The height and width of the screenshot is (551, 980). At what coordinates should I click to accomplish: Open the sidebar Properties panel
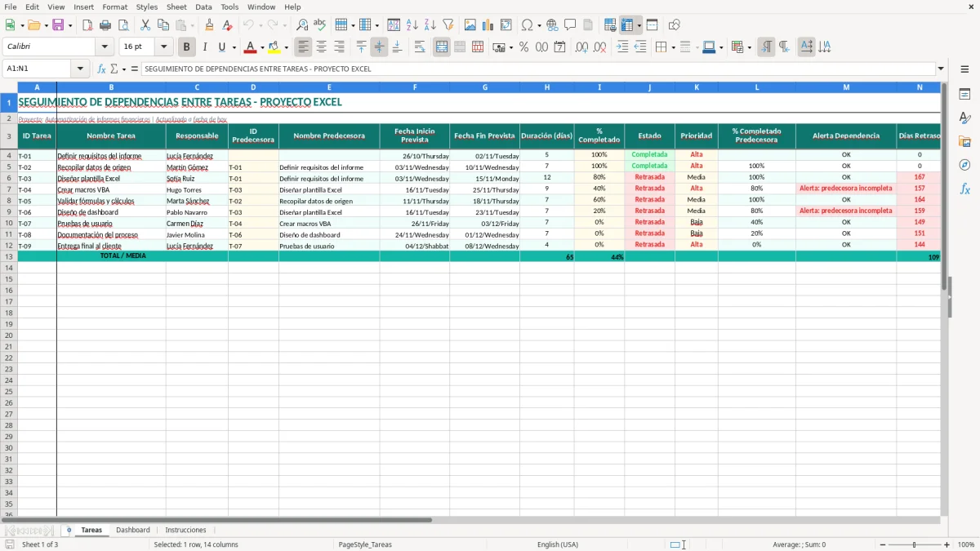[964, 95]
